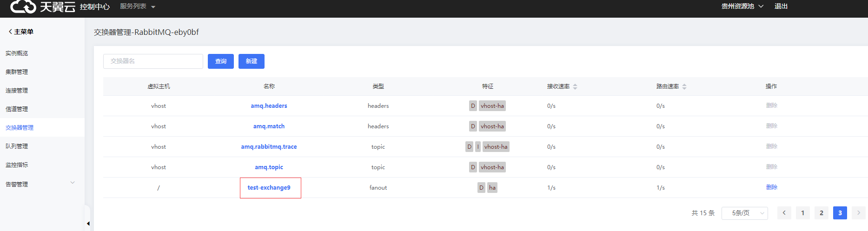The width and height of the screenshot is (868, 231).
Task: Open the test-exchange9 exchange link
Action: [x=269, y=188]
